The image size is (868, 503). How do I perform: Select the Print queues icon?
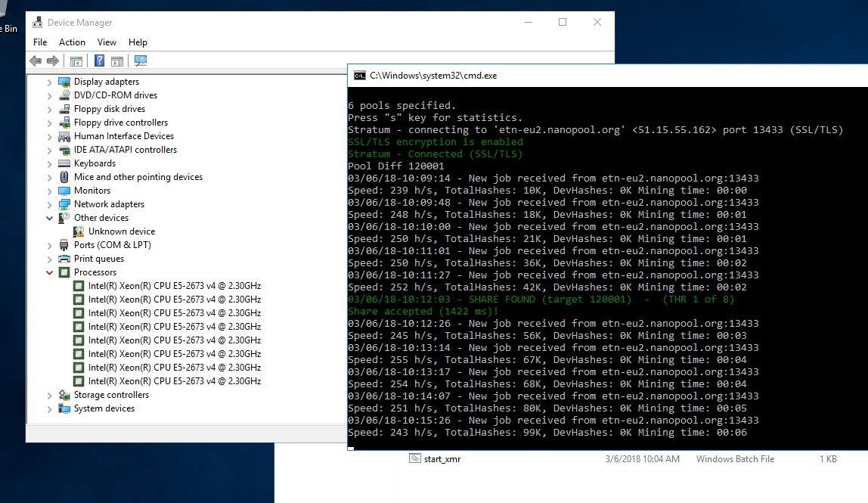64,259
